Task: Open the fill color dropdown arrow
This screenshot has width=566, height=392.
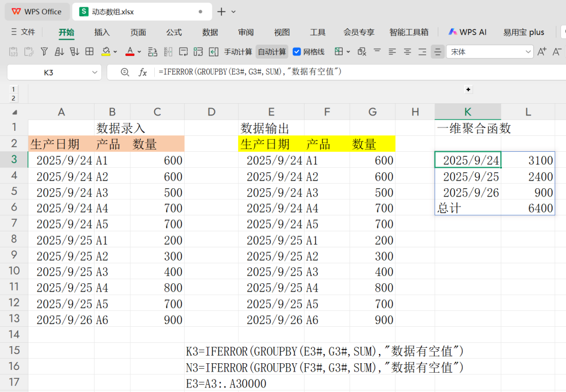Action: (x=115, y=52)
